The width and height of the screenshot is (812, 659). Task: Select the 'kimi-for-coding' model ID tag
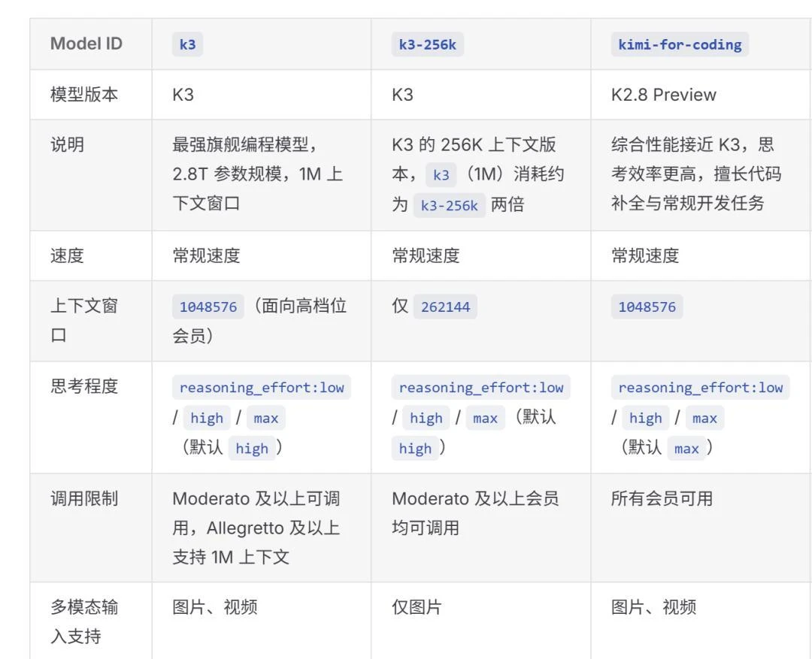click(x=680, y=44)
